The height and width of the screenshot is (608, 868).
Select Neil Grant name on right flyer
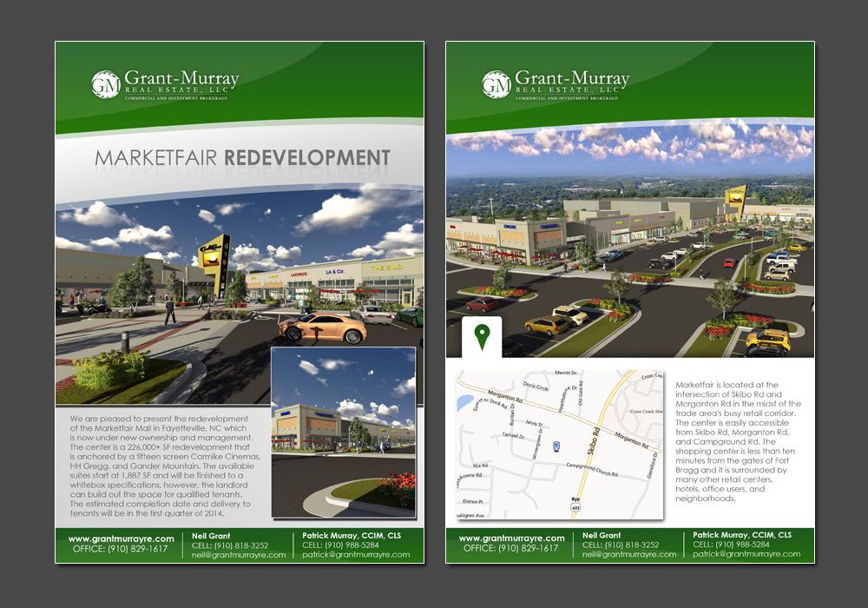tap(602, 535)
